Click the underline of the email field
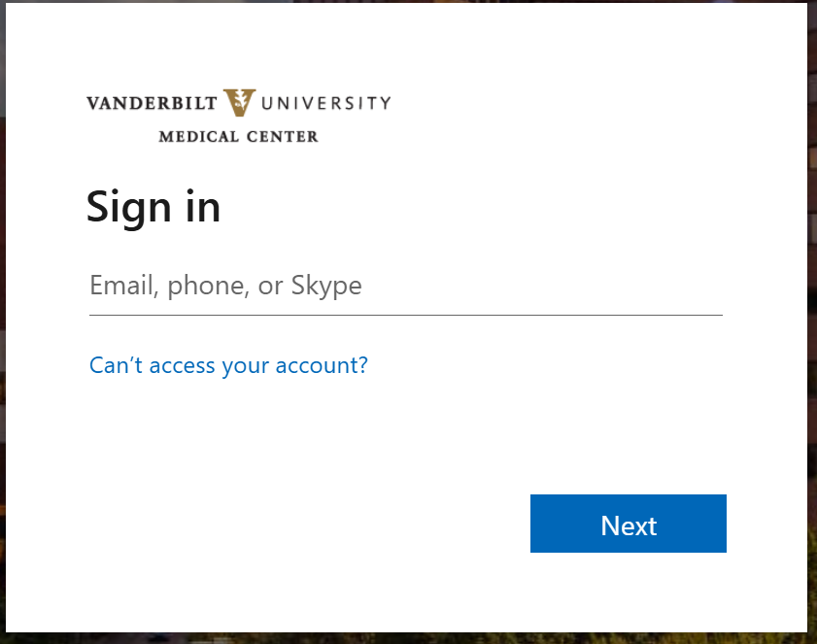The image size is (817, 644). click(x=405, y=315)
